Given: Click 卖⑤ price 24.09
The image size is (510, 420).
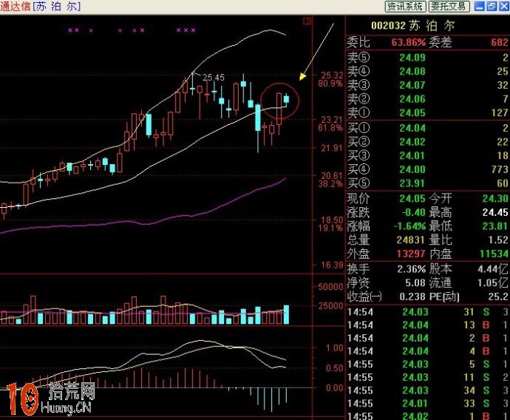Looking at the screenshot, I should click(x=412, y=58).
